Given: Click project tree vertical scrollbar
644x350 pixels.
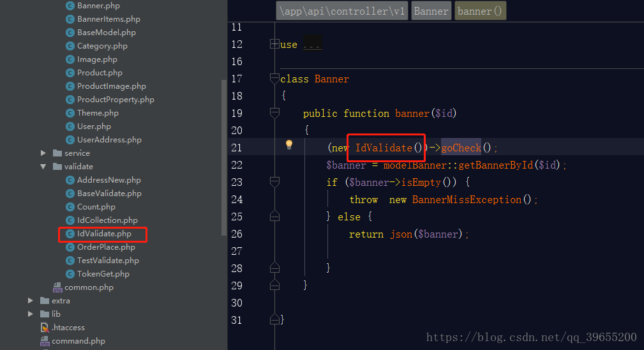Looking at the screenshot, I should point(224,158).
